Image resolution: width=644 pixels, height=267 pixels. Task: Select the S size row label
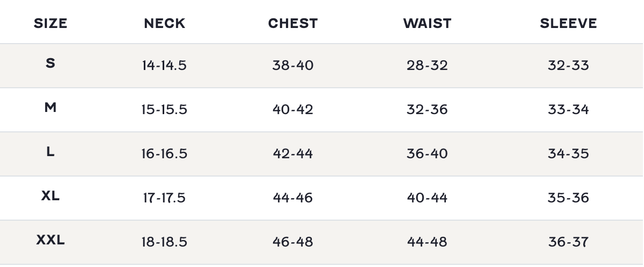[x=51, y=64]
